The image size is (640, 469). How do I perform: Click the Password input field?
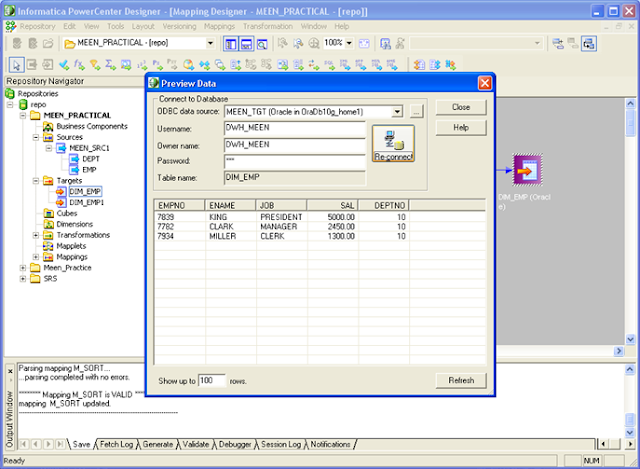(x=294, y=161)
